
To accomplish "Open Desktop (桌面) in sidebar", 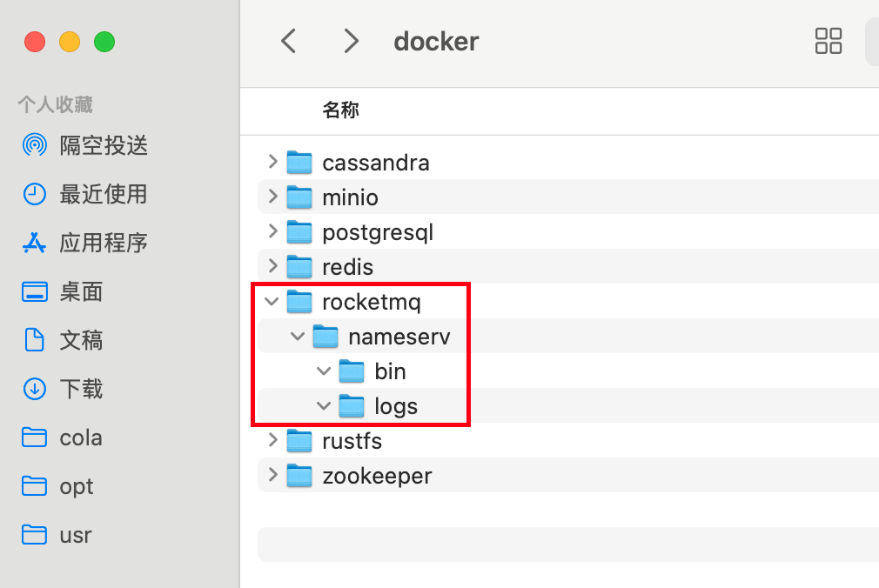I will click(63, 291).
